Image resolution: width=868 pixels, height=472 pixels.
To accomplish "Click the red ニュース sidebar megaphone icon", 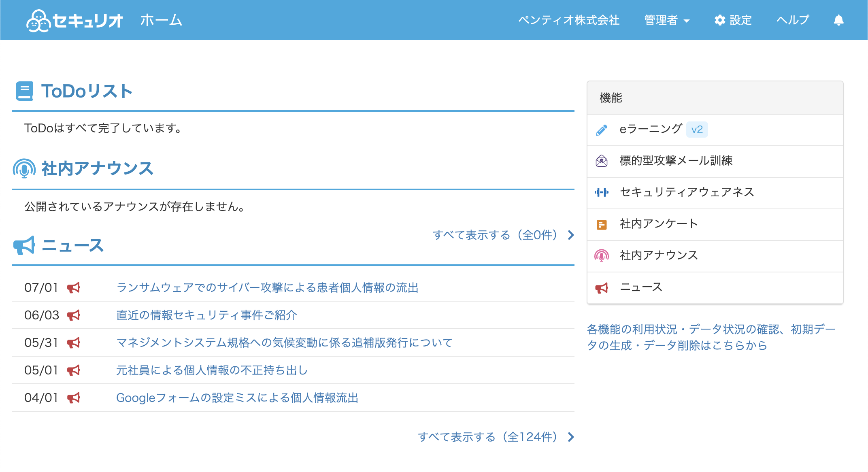I will tap(602, 288).
